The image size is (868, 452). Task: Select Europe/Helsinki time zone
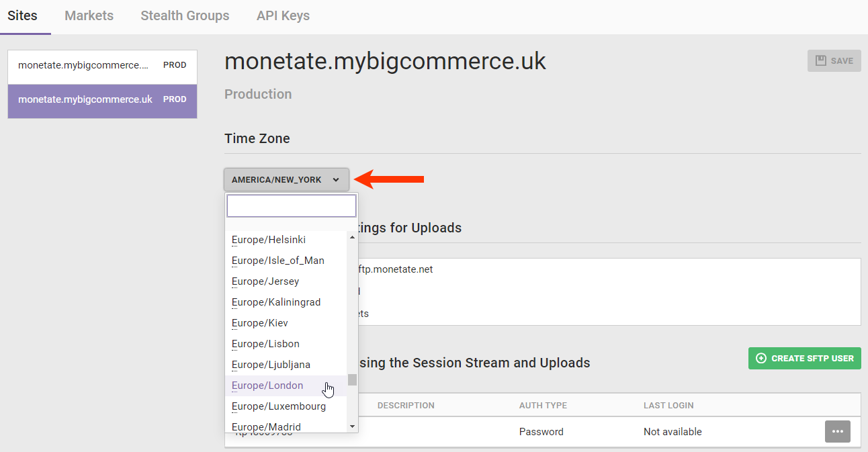click(x=269, y=240)
